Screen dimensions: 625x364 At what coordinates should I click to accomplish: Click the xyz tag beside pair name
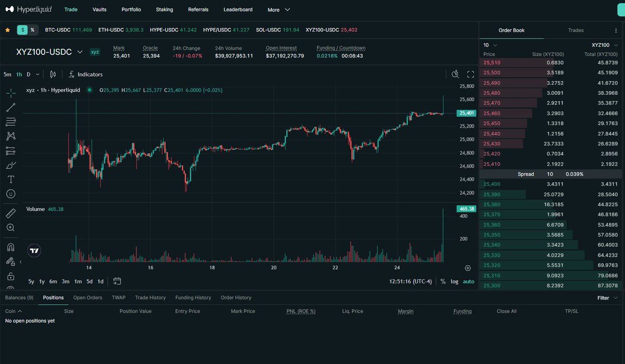coord(95,52)
